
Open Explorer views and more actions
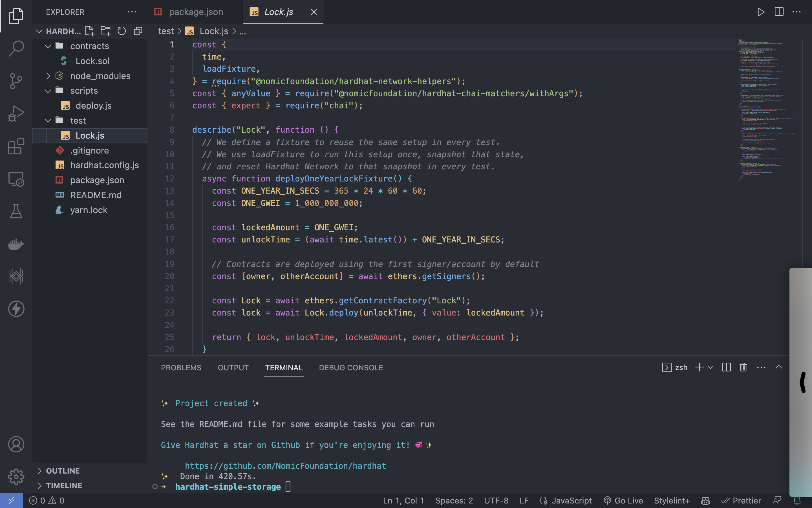132,12
